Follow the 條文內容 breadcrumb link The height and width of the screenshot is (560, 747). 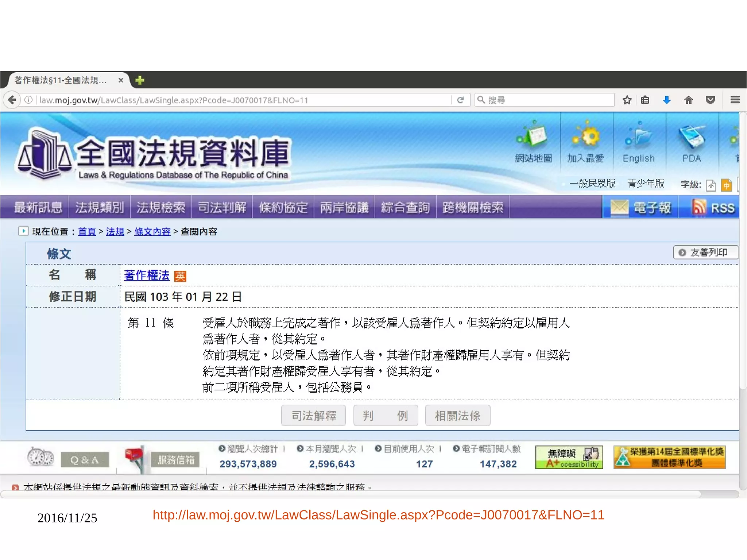click(152, 232)
